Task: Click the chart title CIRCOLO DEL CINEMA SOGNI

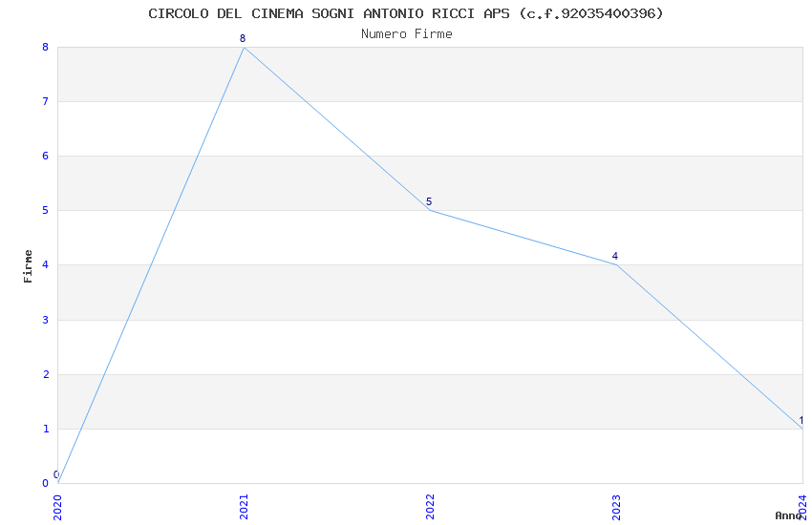Action: tap(405, 13)
